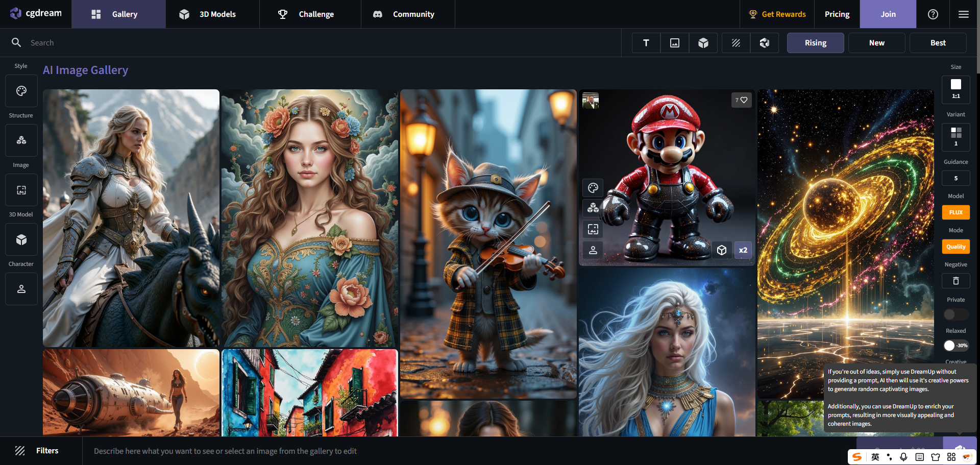Upscale Mario image with x2 button

(x=743, y=250)
